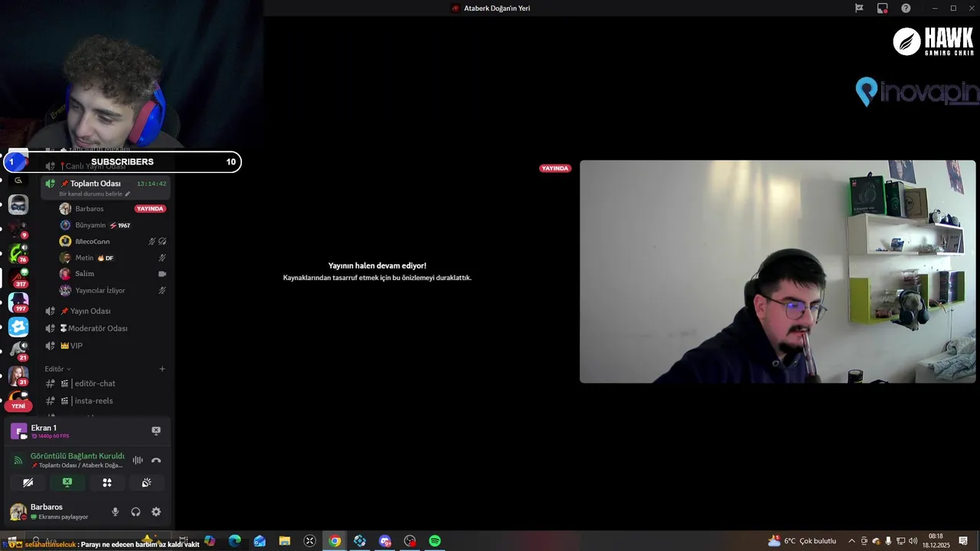The width and height of the screenshot is (980, 551).
Task: Deafen with the headphones icon
Action: tap(136, 512)
